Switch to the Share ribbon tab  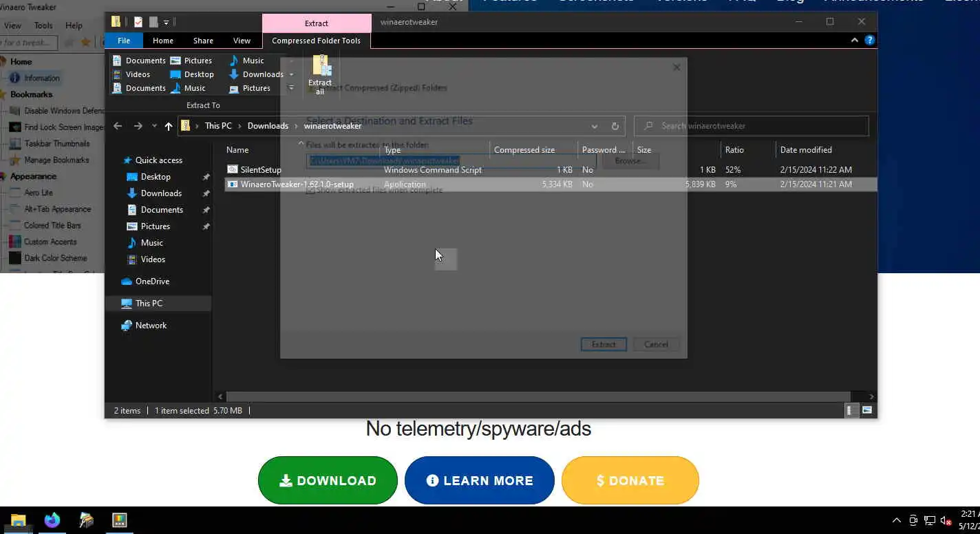[x=203, y=41]
